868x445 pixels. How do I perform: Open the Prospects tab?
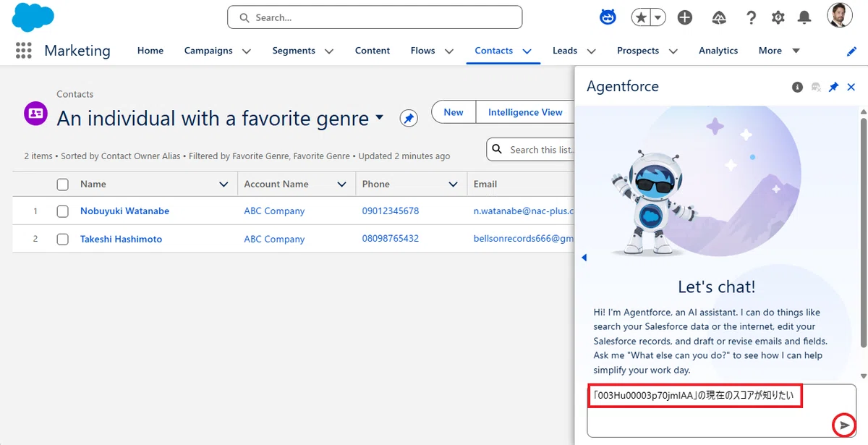(638, 51)
